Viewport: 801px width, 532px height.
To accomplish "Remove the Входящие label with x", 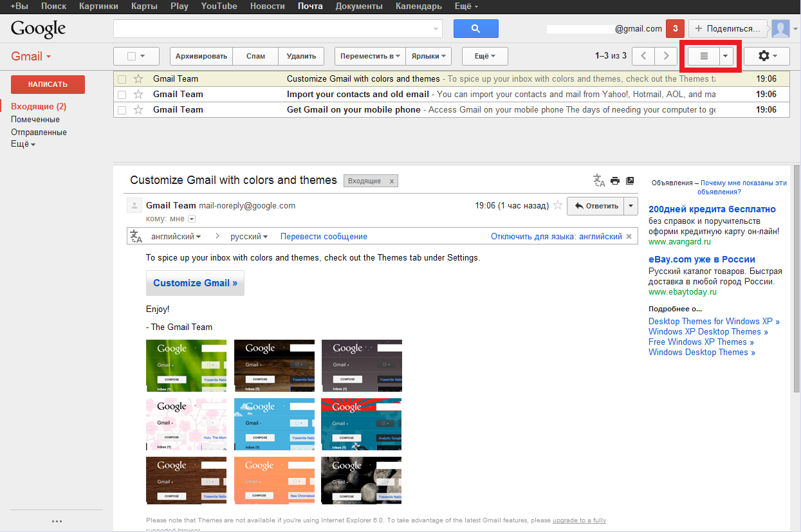I will pyautogui.click(x=391, y=181).
